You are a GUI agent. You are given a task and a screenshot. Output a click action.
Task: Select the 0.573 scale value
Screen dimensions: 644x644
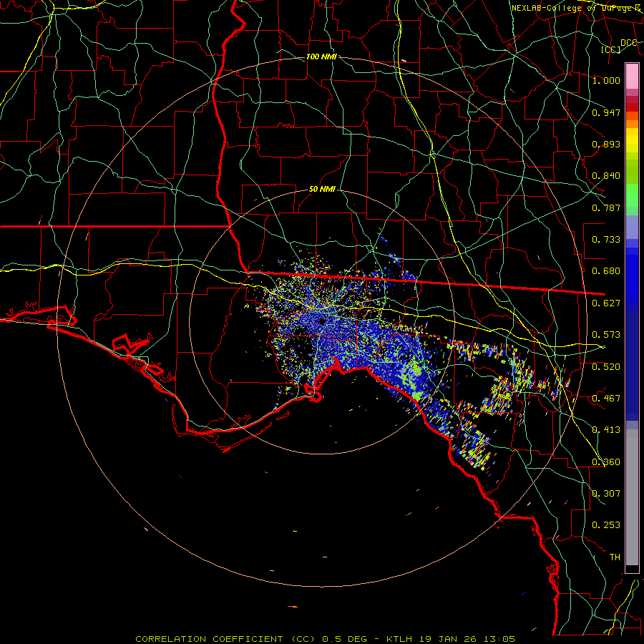click(606, 335)
